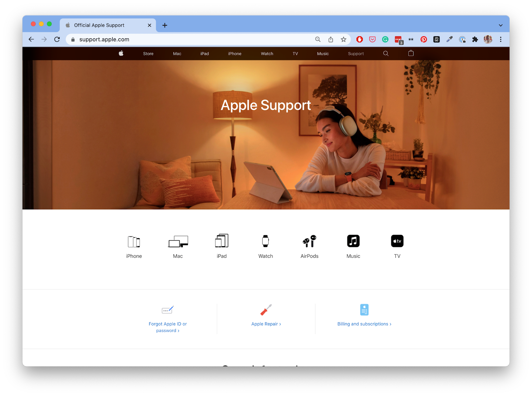Go back to the previous page
The image size is (532, 396).
pos(31,39)
